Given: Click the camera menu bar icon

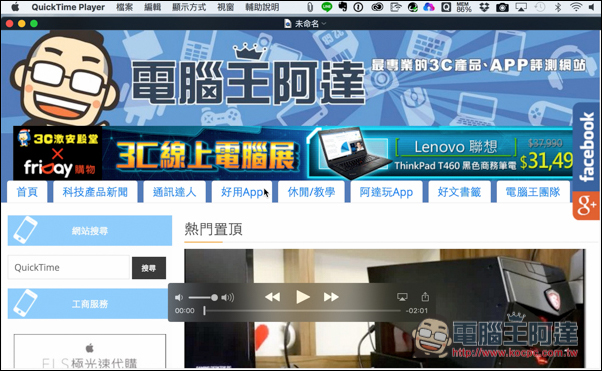Looking at the screenshot, I should pos(502,7).
